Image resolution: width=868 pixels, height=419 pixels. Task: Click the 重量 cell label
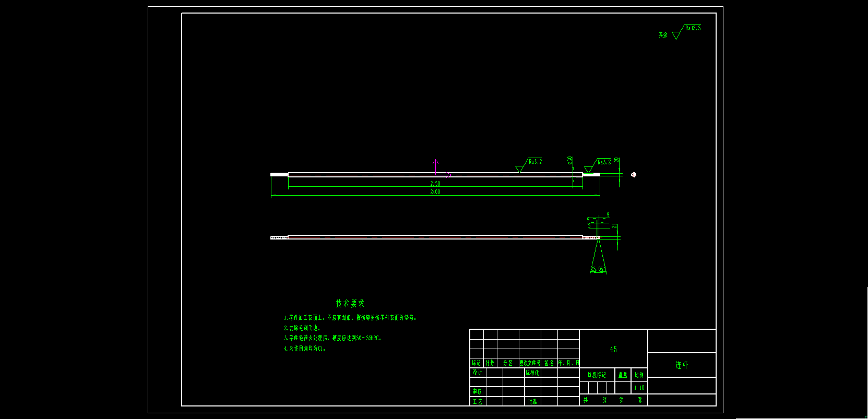point(623,375)
